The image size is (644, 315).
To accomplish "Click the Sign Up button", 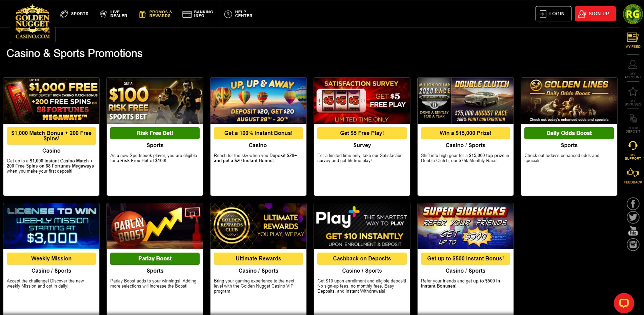I will point(595,14).
